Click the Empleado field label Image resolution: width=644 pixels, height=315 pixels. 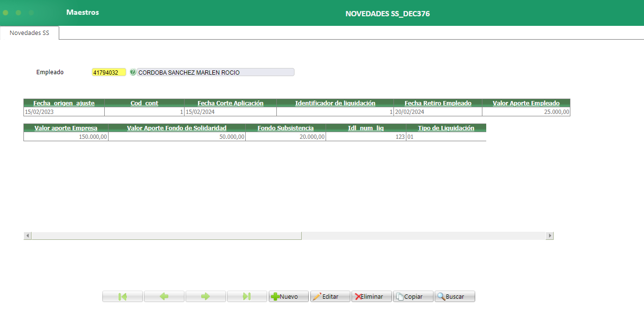point(50,72)
